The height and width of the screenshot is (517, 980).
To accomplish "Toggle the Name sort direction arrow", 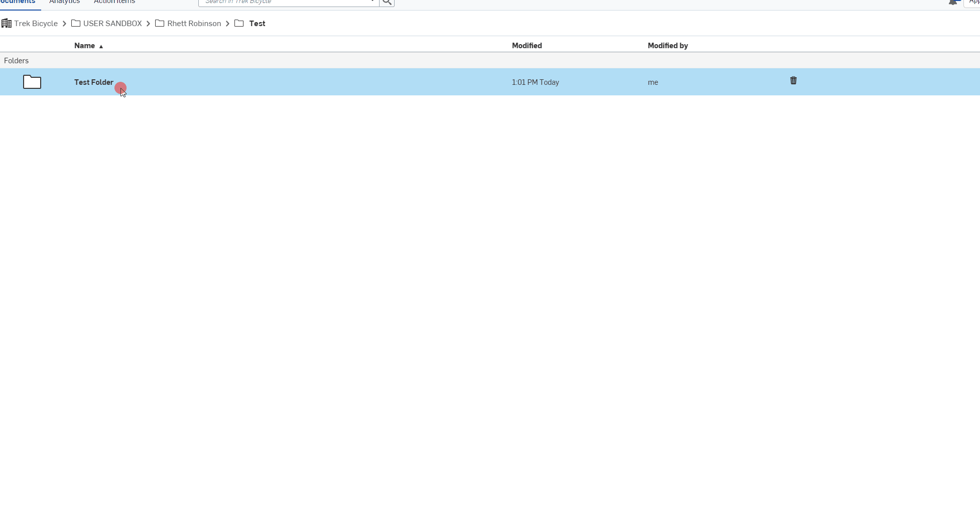I will click(x=101, y=46).
